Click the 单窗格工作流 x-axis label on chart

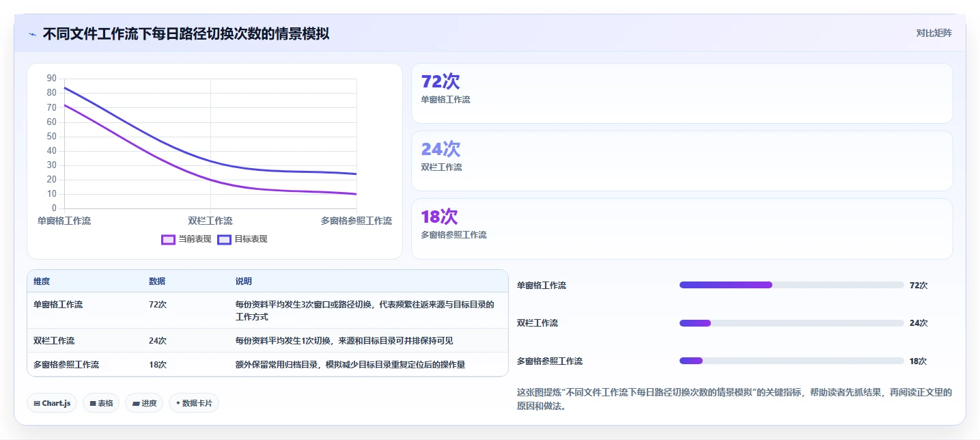click(x=64, y=221)
